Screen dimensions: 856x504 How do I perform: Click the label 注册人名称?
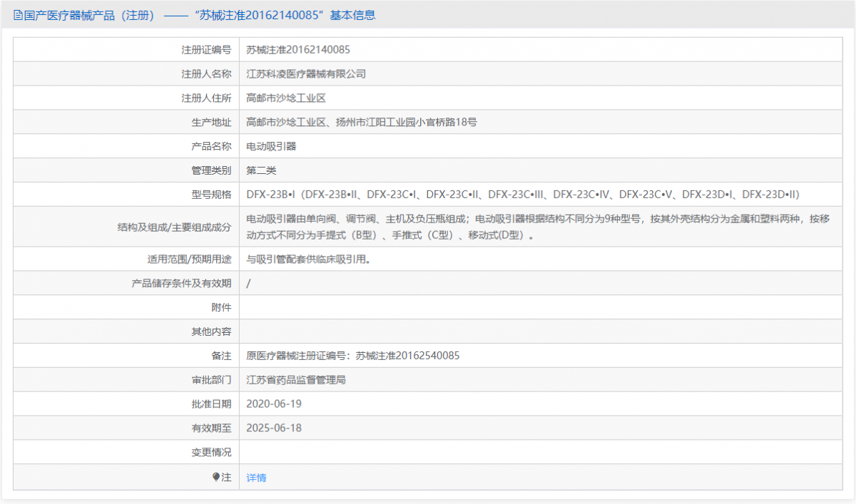click(207, 74)
